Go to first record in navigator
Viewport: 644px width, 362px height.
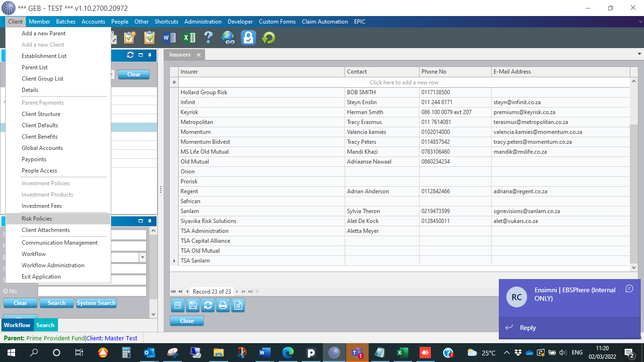pos(173,292)
